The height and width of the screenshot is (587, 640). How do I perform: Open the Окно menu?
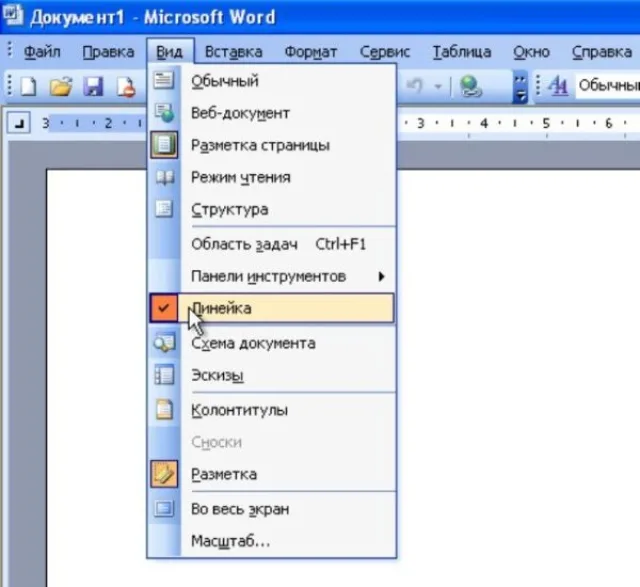click(531, 52)
